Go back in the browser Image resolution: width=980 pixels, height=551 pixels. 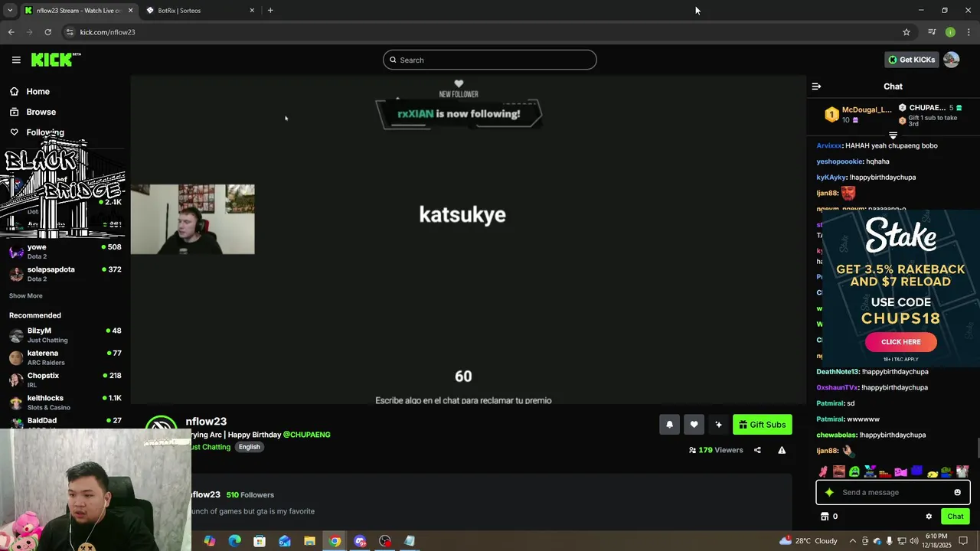coord(11,32)
